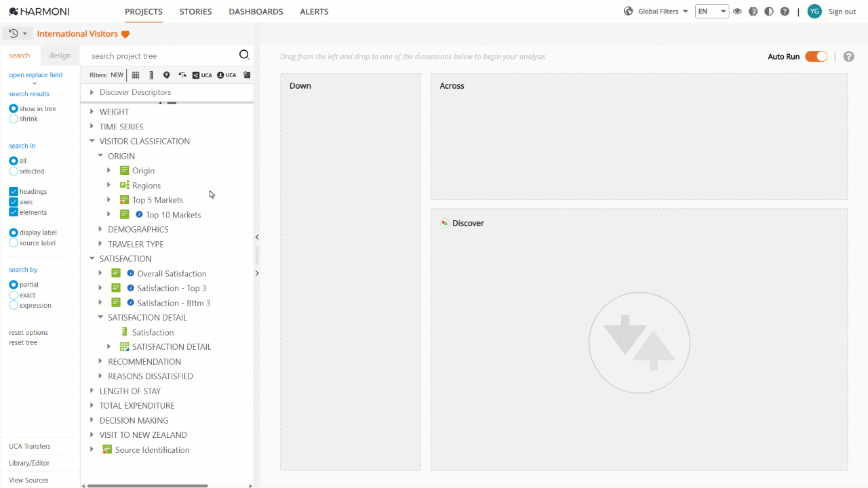Select the exact search radio button
The height and width of the screenshot is (488, 868).
(x=13, y=295)
